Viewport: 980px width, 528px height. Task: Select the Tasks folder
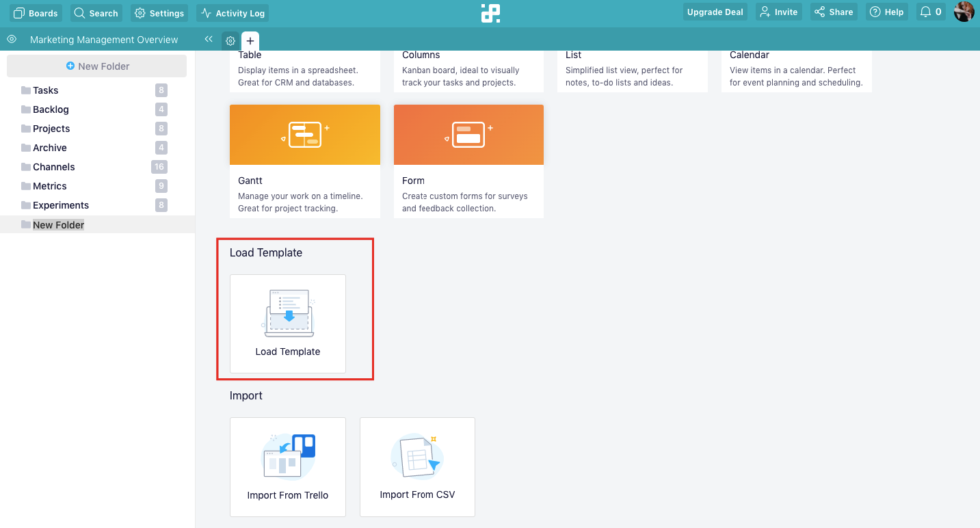tap(97, 90)
